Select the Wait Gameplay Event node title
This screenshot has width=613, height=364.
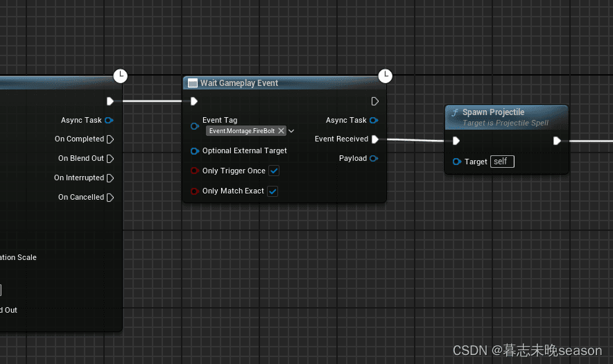coord(239,83)
